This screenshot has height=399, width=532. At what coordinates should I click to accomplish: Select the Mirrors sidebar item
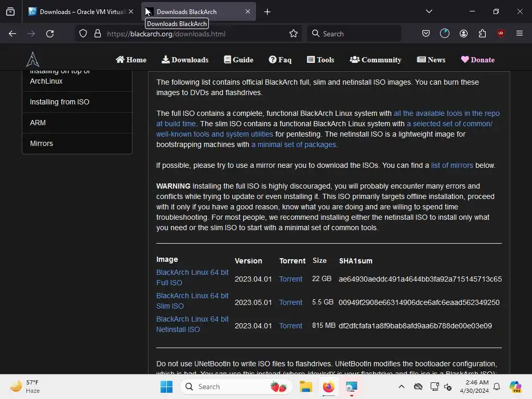[x=77, y=143]
